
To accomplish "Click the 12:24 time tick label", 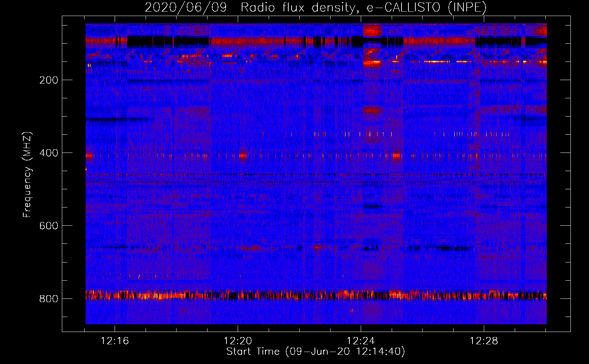I will pos(361,341).
